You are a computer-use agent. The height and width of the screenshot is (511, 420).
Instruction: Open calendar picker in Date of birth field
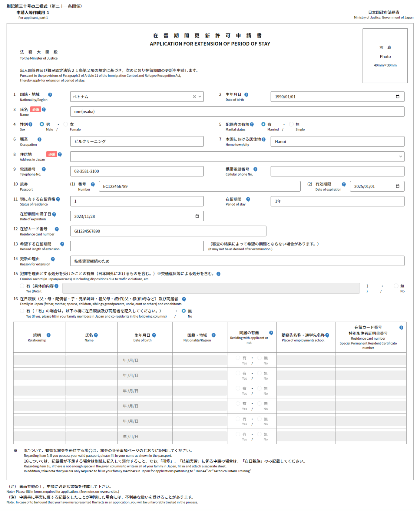coord(397,97)
